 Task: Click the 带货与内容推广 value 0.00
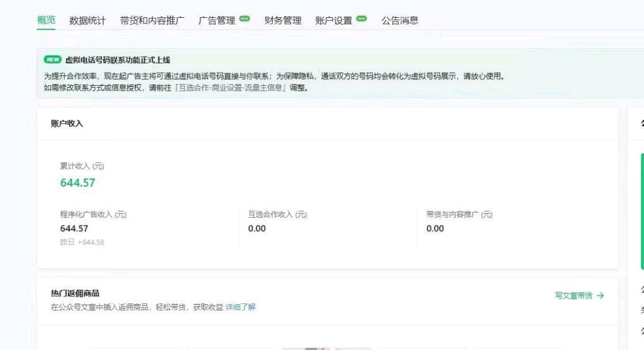[434, 228]
